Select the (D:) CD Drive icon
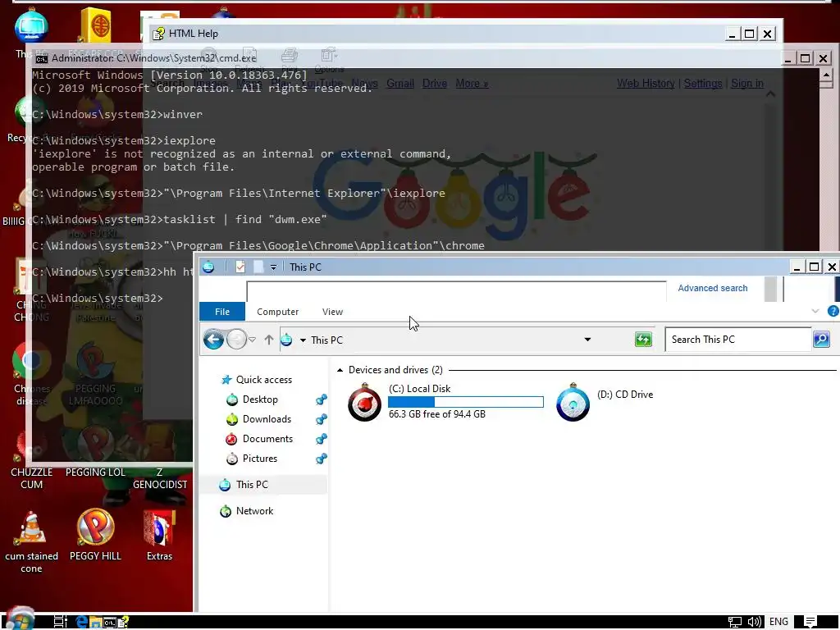This screenshot has height=630, width=840. coord(573,402)
